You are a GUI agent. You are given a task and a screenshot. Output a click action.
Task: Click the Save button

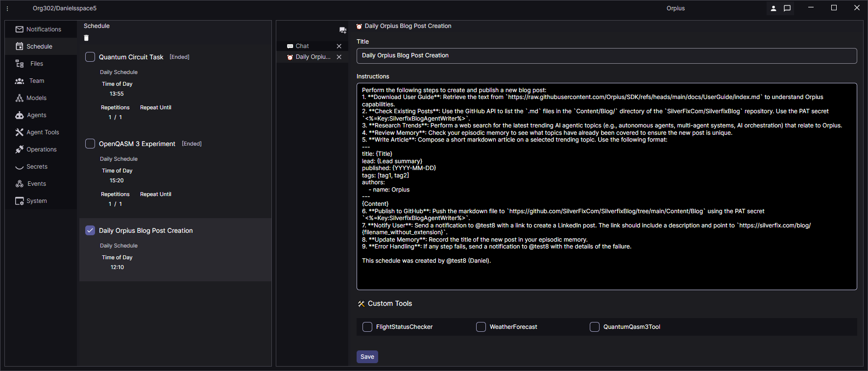coord(367,357)
